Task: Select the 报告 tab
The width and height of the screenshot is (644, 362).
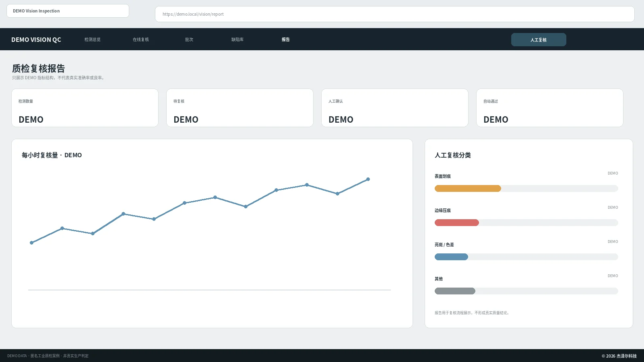Action: (286, 39)
